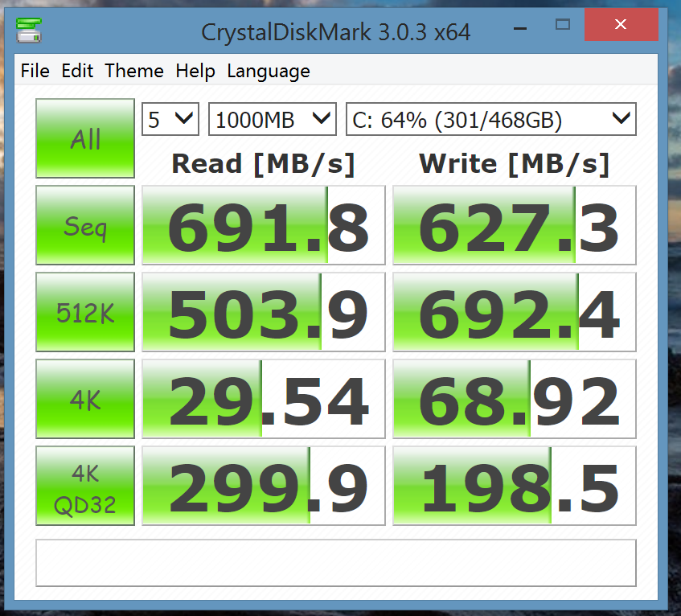Image resolution: width=681 pixels, height=616 pixels.
Task: Select the 4K QD32 read result 299.9
Action: click(x=264, y=486)
